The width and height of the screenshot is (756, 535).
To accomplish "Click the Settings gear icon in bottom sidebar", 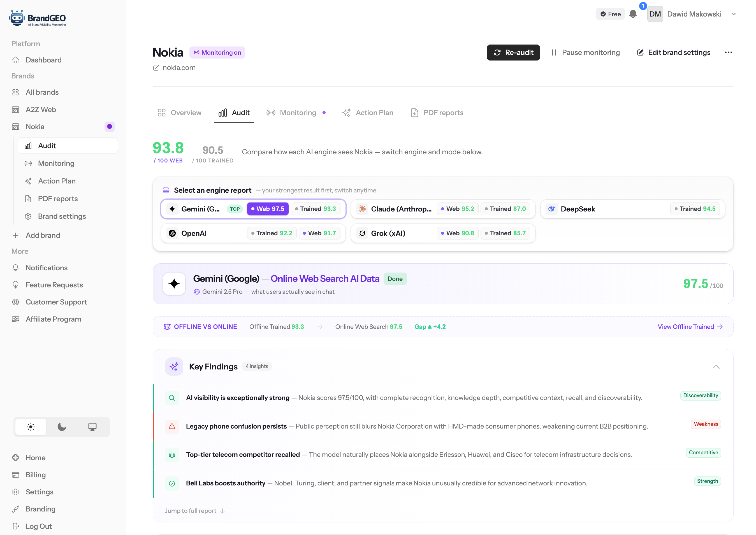I will 15,492.
